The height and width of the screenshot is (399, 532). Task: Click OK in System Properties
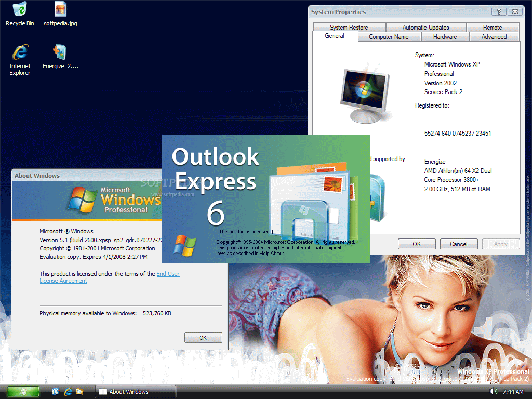(417, 244)
